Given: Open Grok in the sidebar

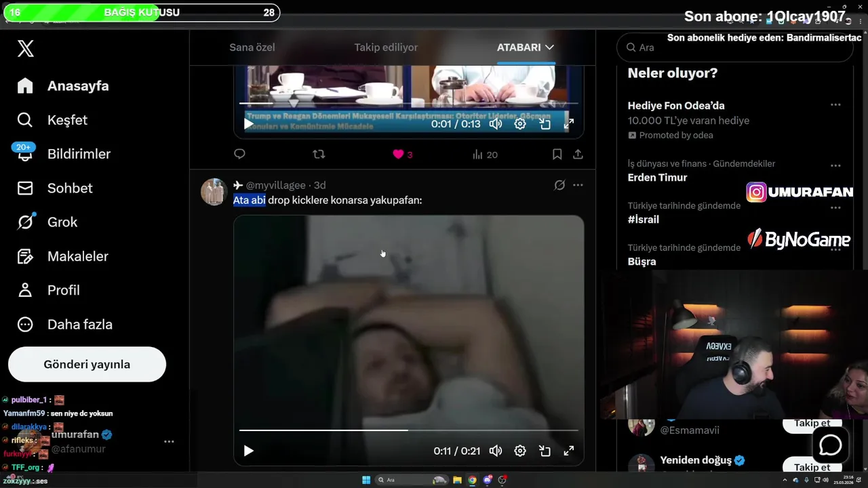Looking at the screenshot, I should pyautogui.click(x=47, y=222).
